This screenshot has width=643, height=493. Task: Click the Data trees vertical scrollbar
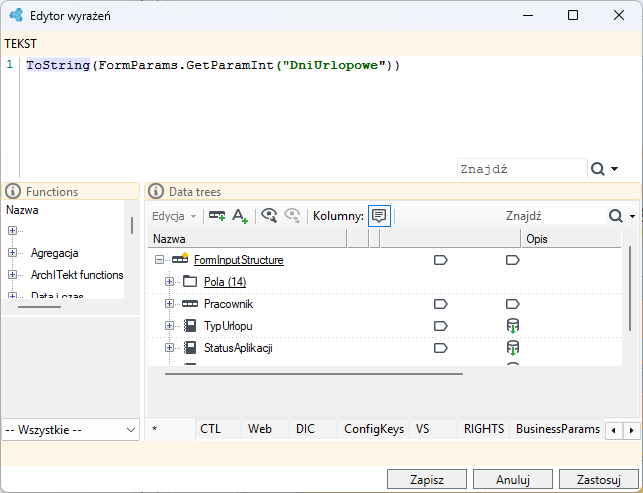click(x=630, y=288)
